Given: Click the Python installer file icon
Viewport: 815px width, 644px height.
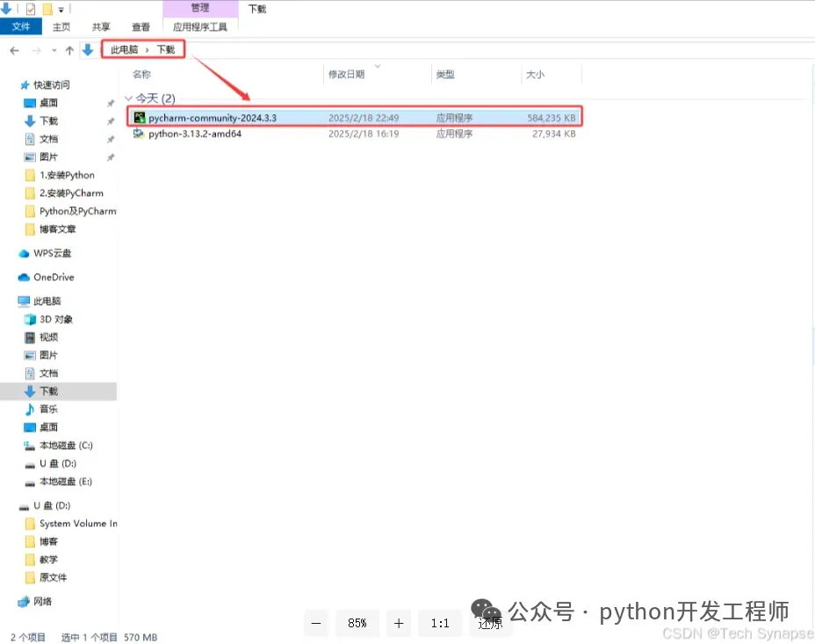Looking at the screenshot, I should point(140,134).
